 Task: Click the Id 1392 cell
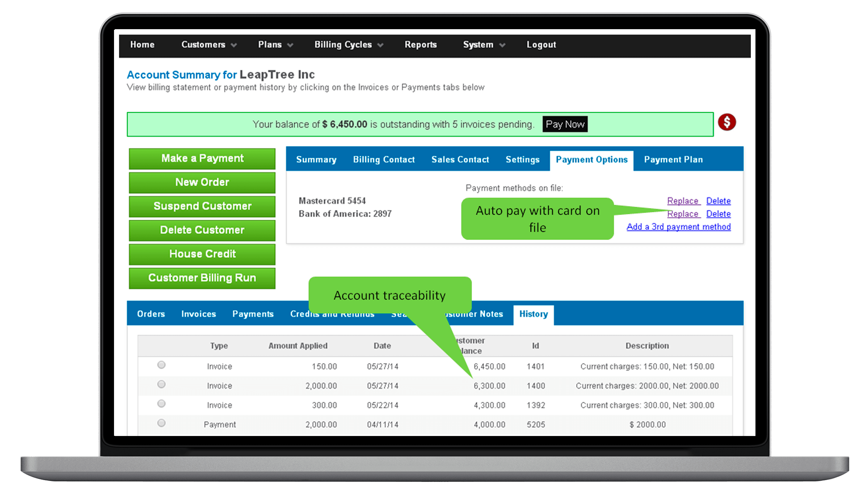point(536,405)
